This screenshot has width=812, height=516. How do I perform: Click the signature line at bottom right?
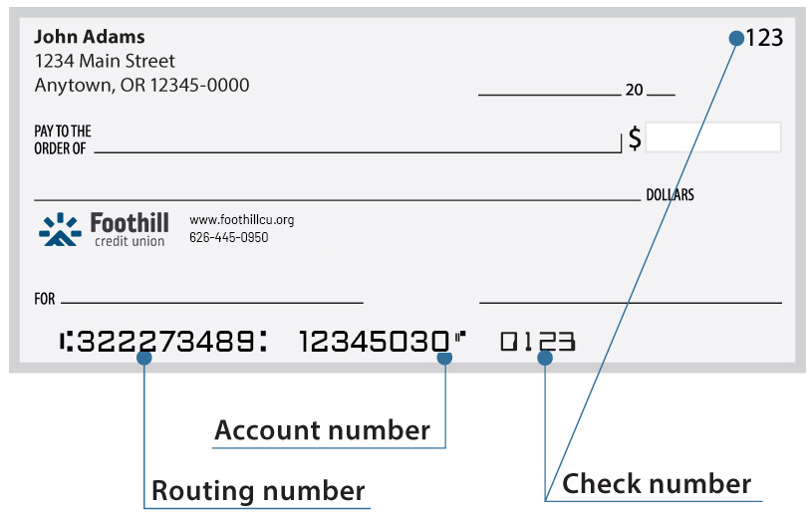pyautogui.click(x=631, y=303)
